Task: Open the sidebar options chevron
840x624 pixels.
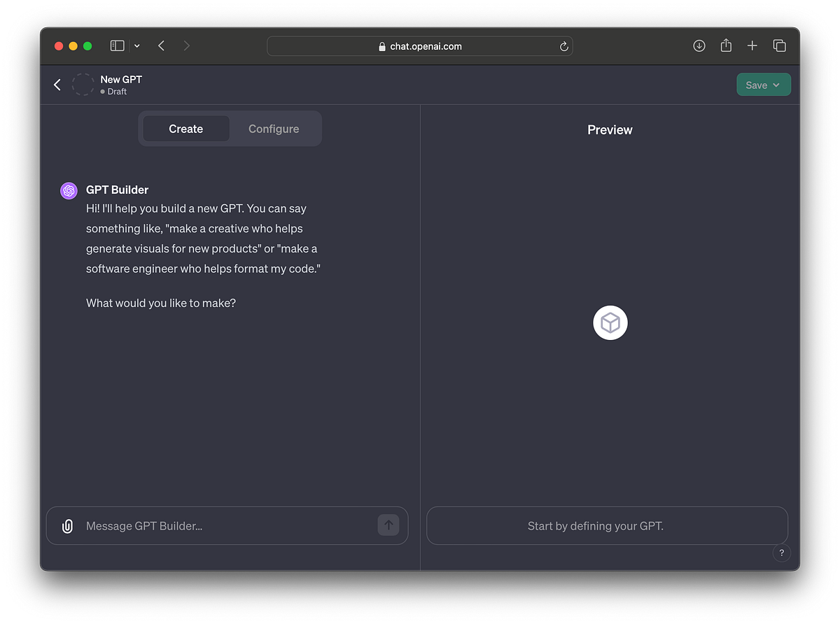Action: click(136, 45)
